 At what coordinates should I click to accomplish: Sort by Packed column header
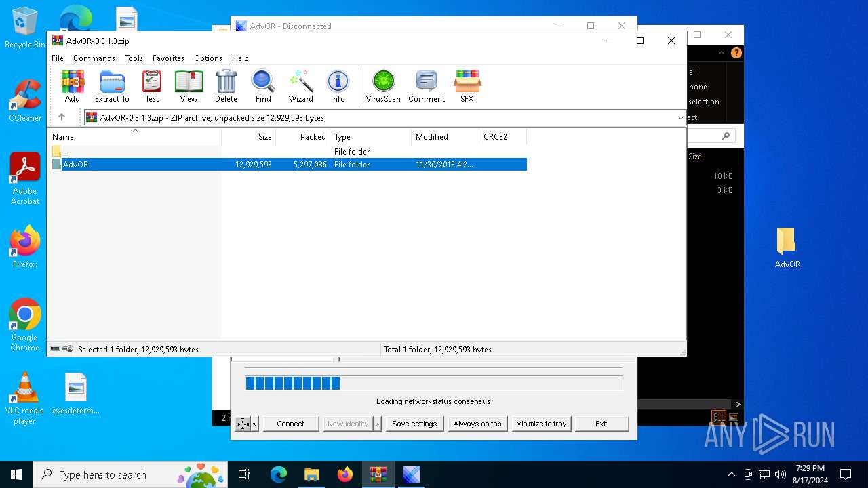(x=303, y=137)
